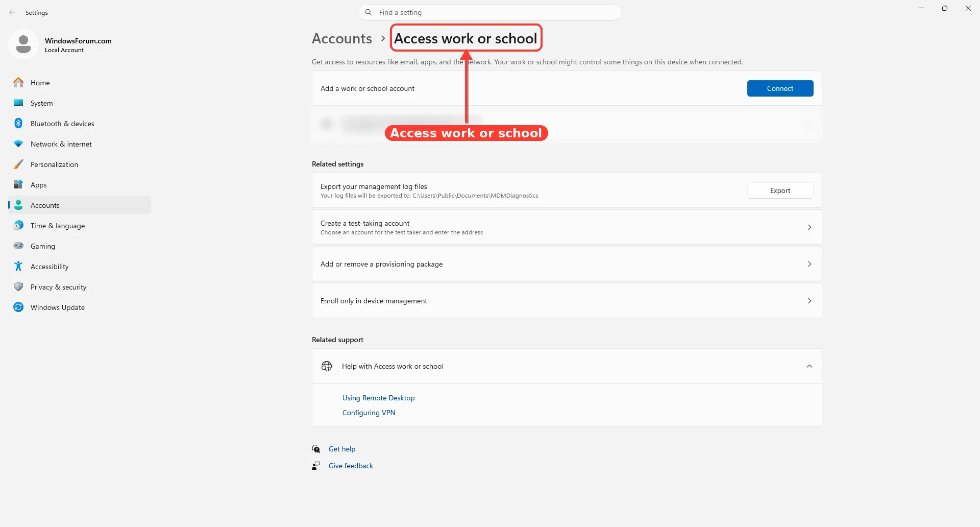Screen dimensions: 980x527
Task: Open Using Remote Desktop link
Action: pyautogui.click(x=378, y=398)
